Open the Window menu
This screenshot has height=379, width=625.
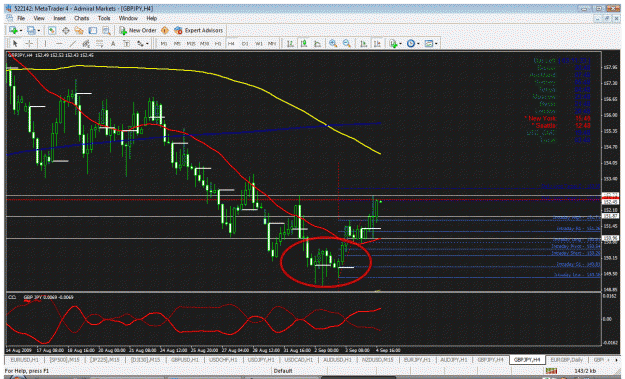pyautogui.click(x=128, y=18)
